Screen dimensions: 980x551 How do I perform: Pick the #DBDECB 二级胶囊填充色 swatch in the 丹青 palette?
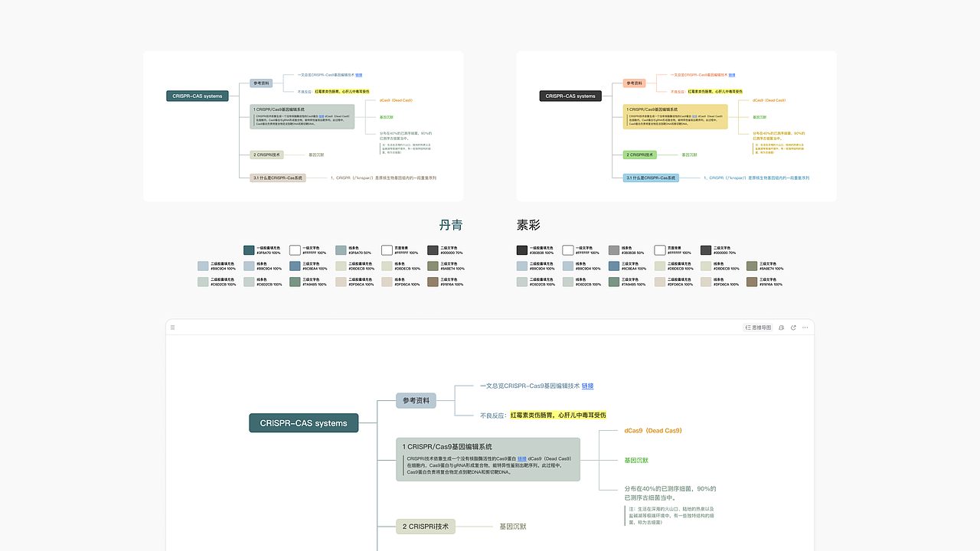pyautogui.click(x=341, y=266)
